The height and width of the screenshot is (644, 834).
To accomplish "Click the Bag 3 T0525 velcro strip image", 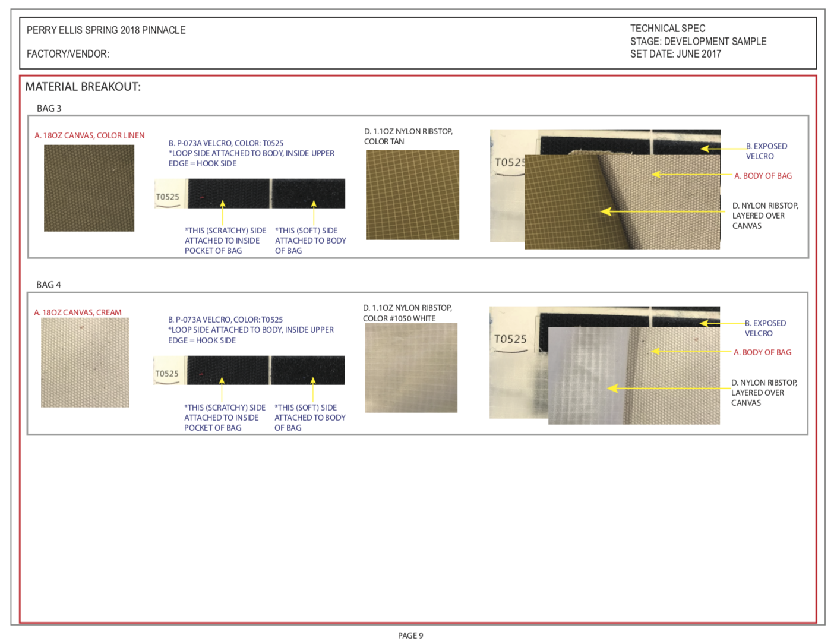I will tap(249, 194).
